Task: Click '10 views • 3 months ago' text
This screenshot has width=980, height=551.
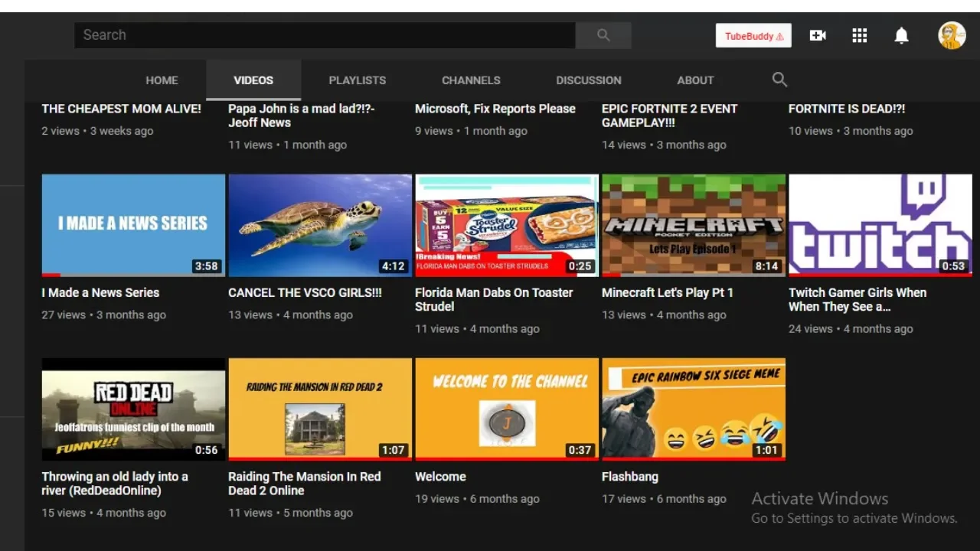Action: click(851, 131)
